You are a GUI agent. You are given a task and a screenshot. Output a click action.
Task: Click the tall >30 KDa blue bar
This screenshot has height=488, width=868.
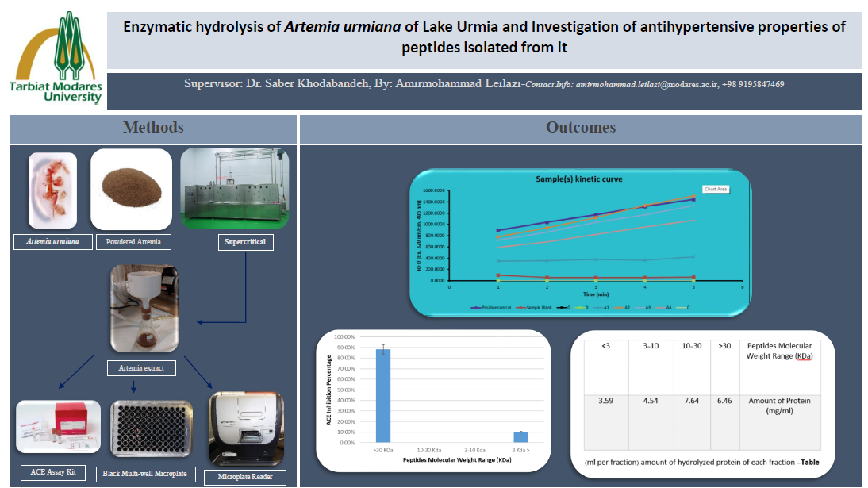[x=382, y=395]
